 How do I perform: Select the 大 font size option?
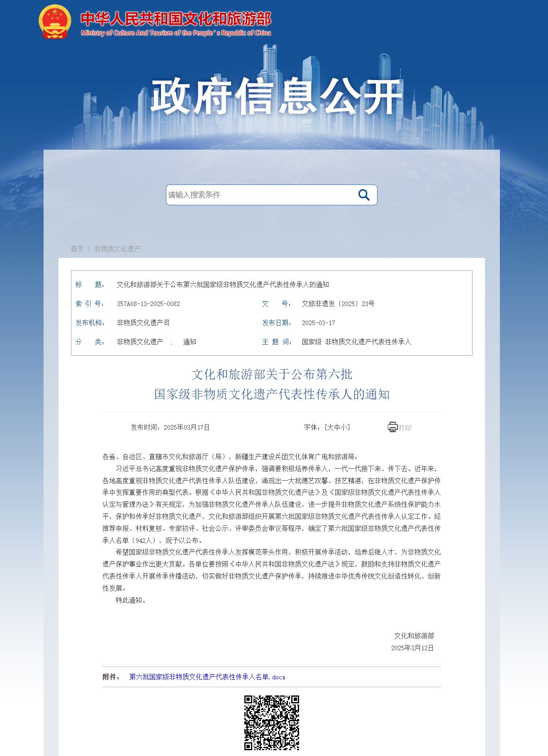tap(330, 427)
